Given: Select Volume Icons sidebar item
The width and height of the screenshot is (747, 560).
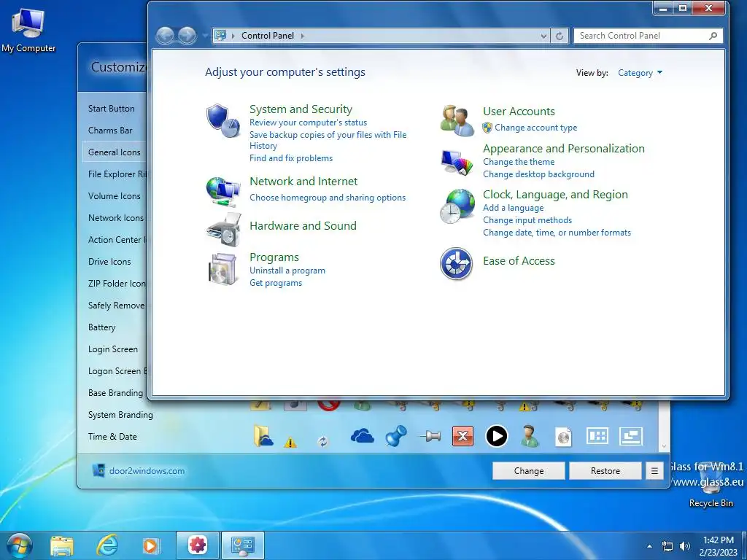Looking at the screenshot, I should (115, 196).
